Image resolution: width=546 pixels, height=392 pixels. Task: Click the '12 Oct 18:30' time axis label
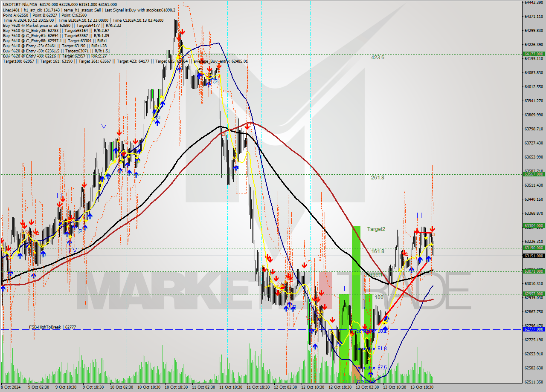(x=340, y=387)
